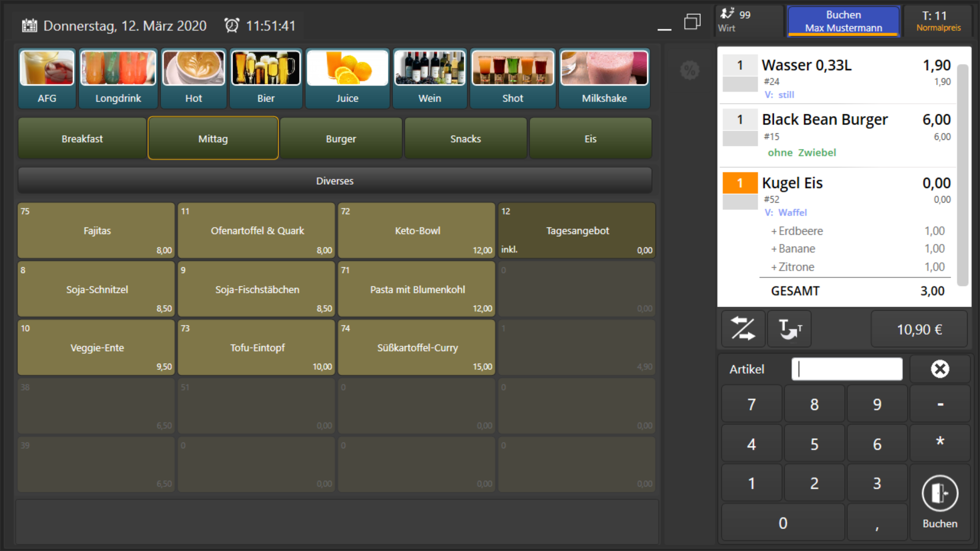Select the Black Bean Burger quantity box
This screenshot has width=980, height=551.
point(740,120)
